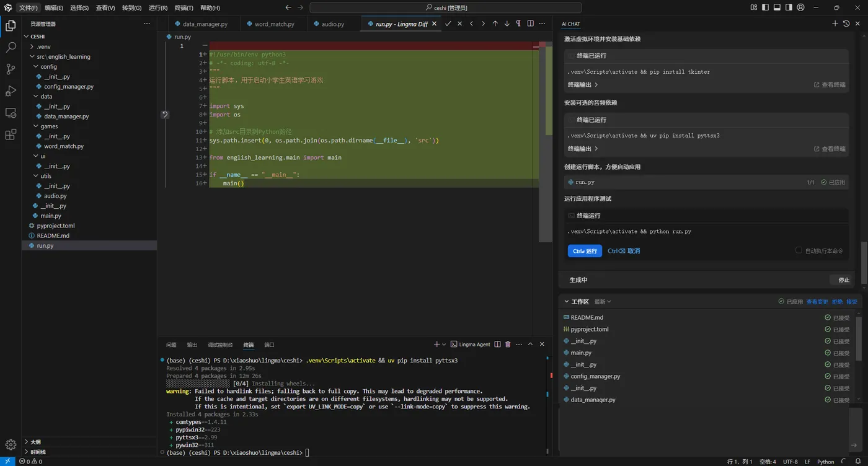This screenshot has width=868, height=466.
Task: Toggle the secondary side bar visibility
Action: tap(789, 7)
